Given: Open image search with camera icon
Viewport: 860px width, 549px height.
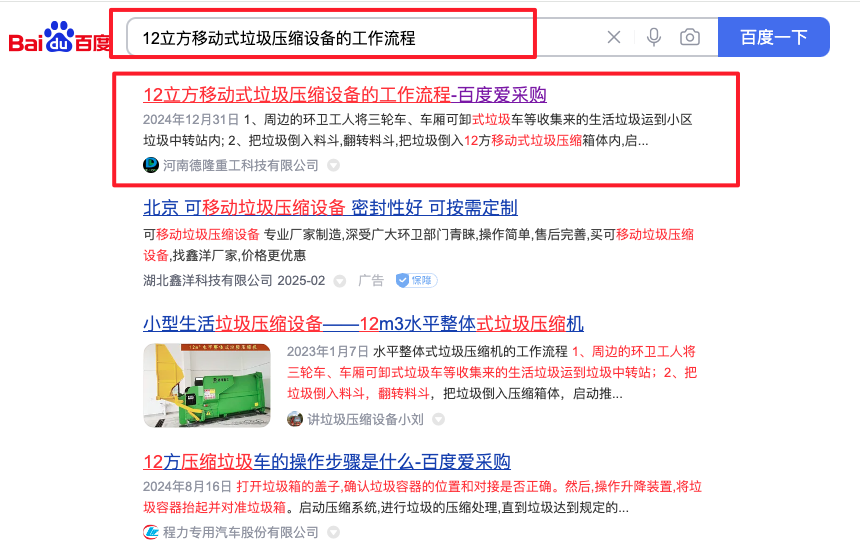Looking at the screenshot, I should (x=689, y=37).
